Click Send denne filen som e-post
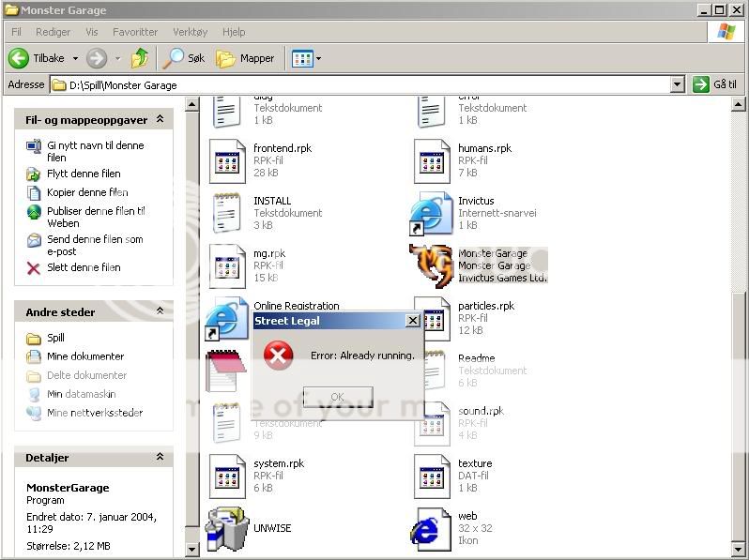 tap(95, 246)
